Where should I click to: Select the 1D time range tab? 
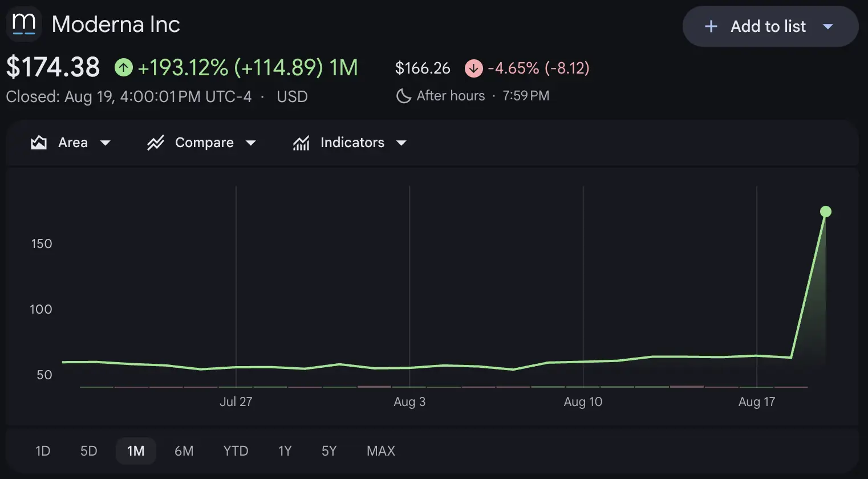(x=43, y=451)
